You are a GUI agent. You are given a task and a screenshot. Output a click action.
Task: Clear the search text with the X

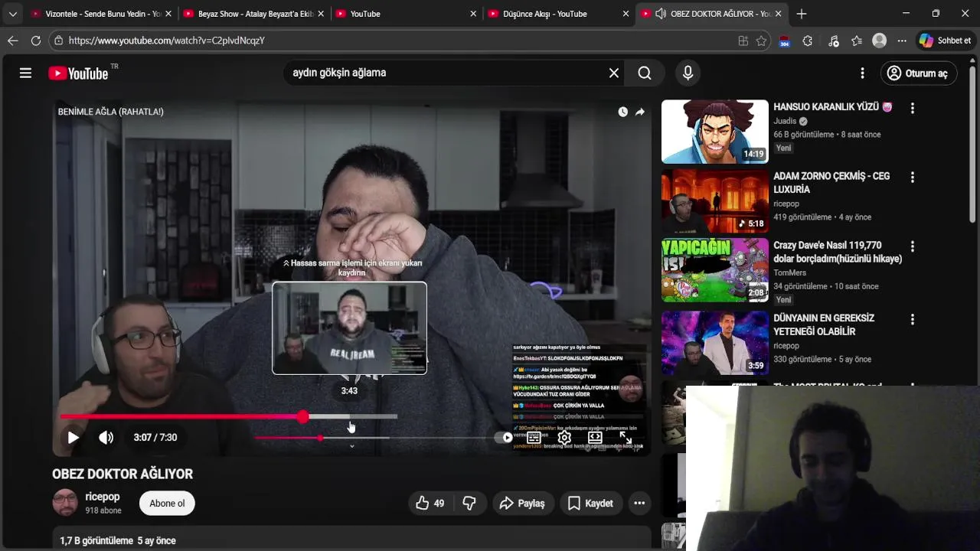(613, 73)
